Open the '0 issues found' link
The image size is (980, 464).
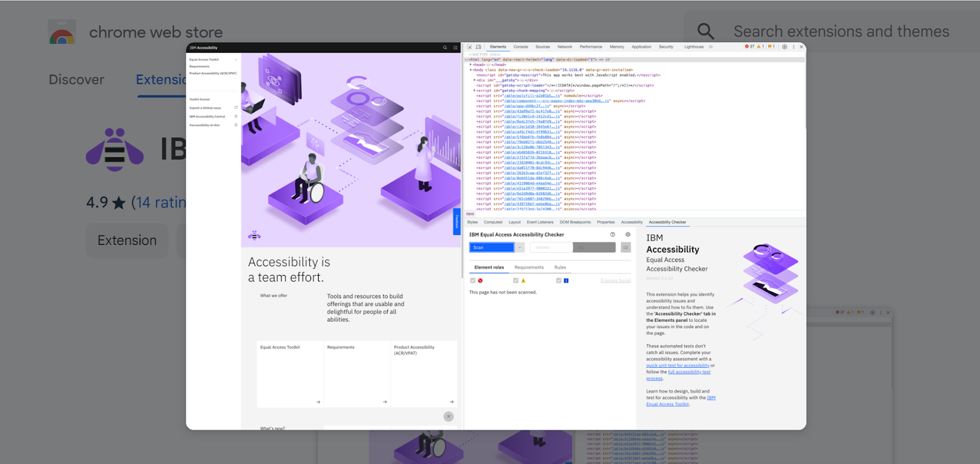coord(616,280)
